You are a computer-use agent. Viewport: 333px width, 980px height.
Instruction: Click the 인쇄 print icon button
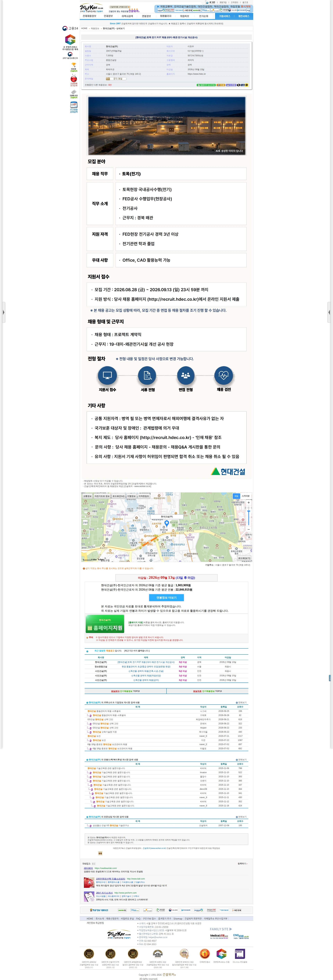(221, 85)
